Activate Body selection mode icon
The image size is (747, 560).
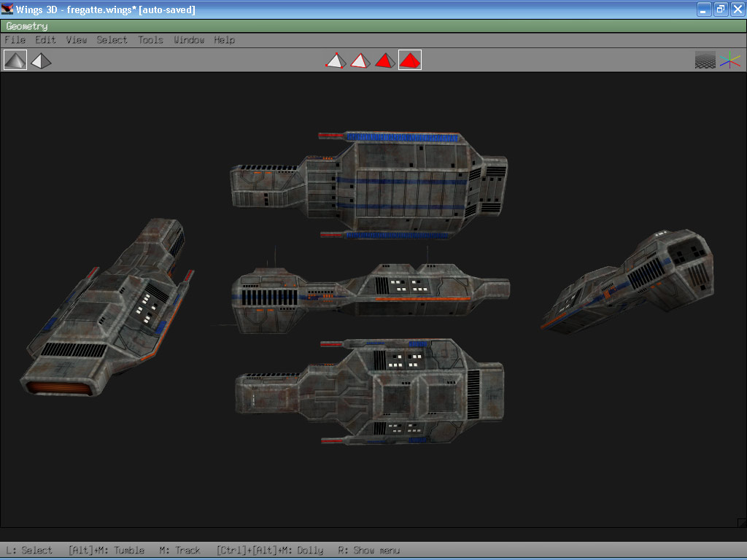pyautogui.click(x=410, y=61)
